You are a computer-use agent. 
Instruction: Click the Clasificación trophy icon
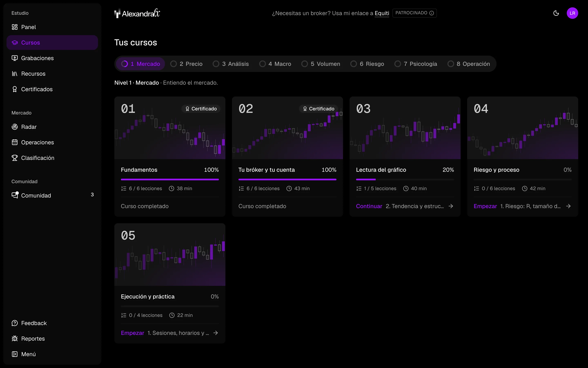point(14,158)
